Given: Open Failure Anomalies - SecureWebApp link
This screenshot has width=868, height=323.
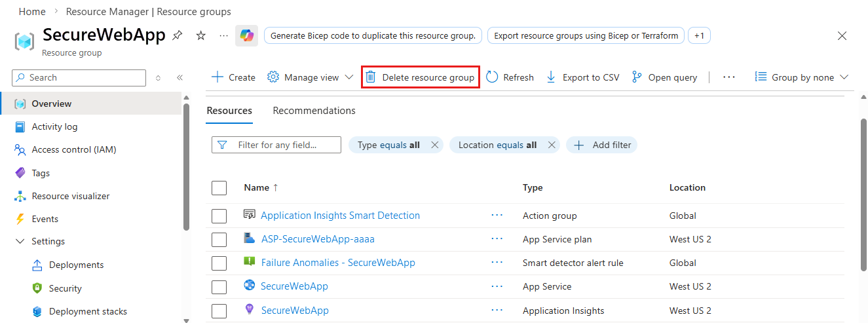Looking at the screenshot, I should click(338, 262).
